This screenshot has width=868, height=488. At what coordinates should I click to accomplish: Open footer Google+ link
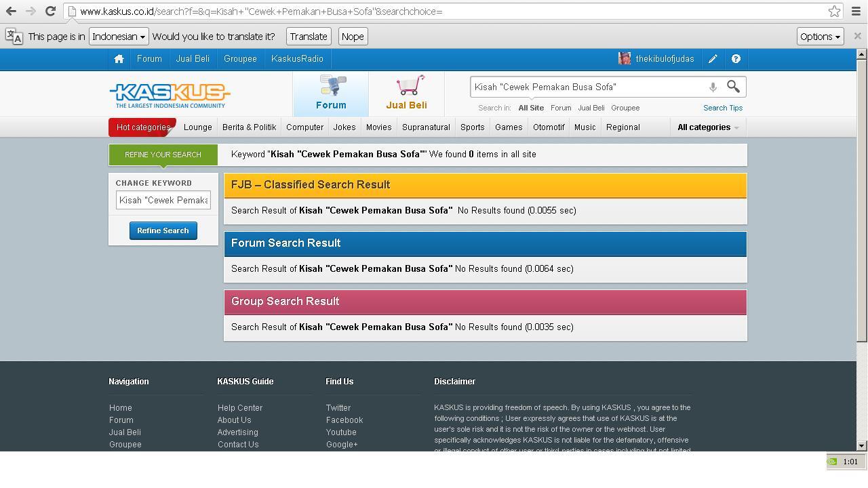(x=342, y=445)
